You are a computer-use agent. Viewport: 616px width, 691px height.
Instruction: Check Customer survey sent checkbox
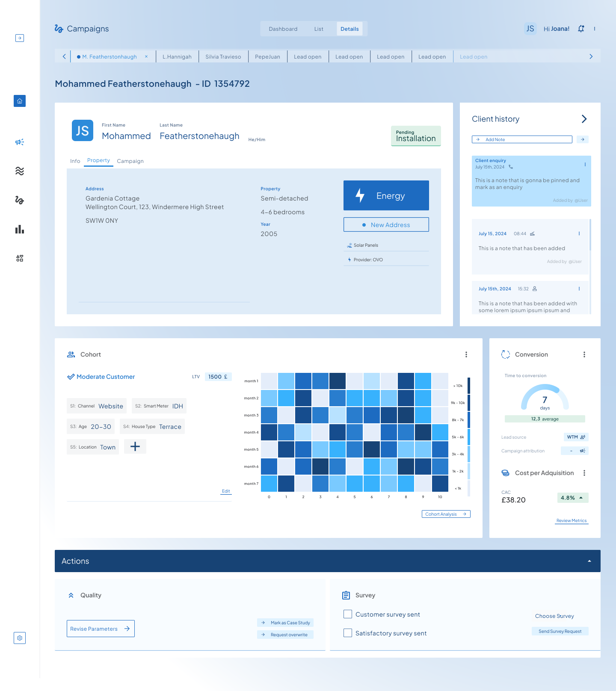[x=348, y=614]
